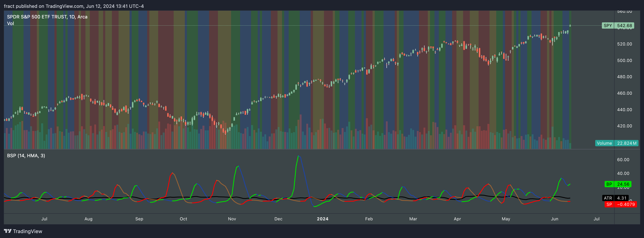Viewport: 644px width, 238px height.
Task: Click the 420.00 price axis level
Action: click(x=624, y=126)
